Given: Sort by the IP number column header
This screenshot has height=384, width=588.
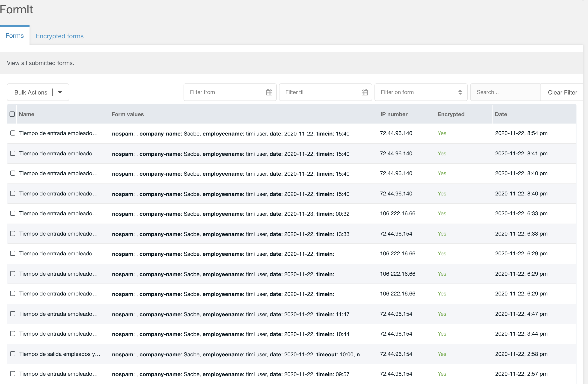Looking at the screenshot, I should coord(394,114).
